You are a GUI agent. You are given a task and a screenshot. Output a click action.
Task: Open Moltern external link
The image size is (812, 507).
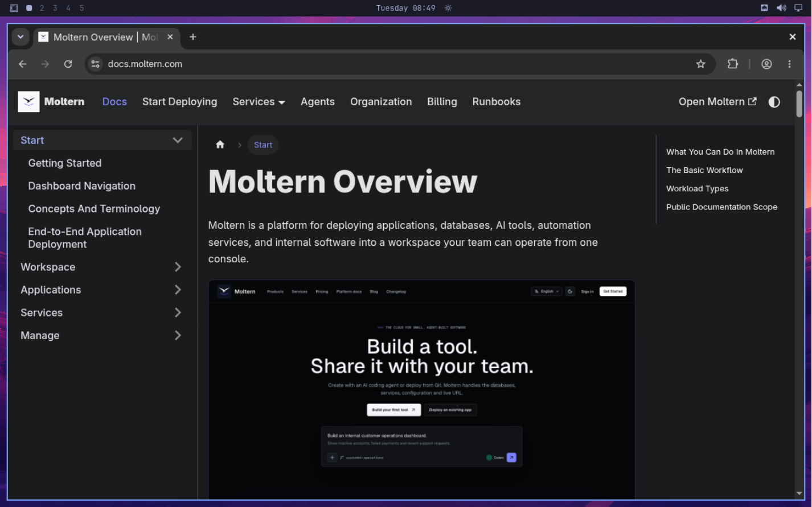point(717,102)
